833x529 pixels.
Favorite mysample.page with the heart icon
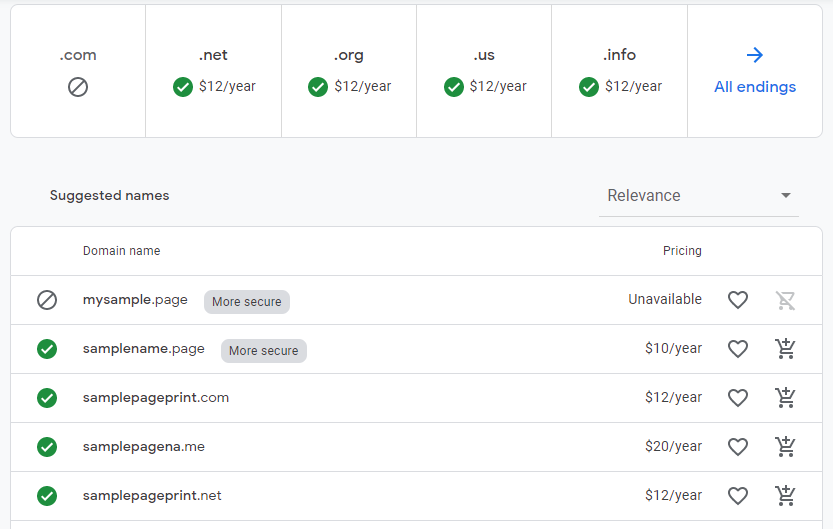click(737, 300)
